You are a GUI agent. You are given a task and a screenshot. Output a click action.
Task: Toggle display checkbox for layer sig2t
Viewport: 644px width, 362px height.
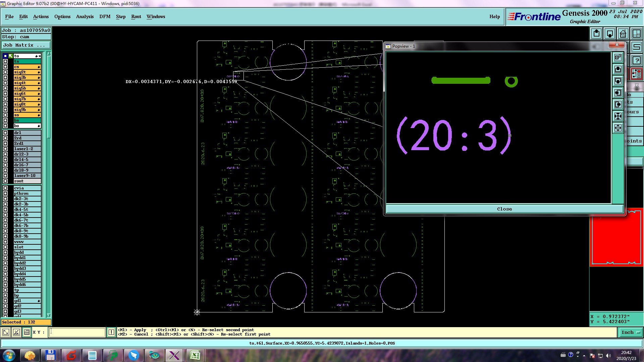5,72
